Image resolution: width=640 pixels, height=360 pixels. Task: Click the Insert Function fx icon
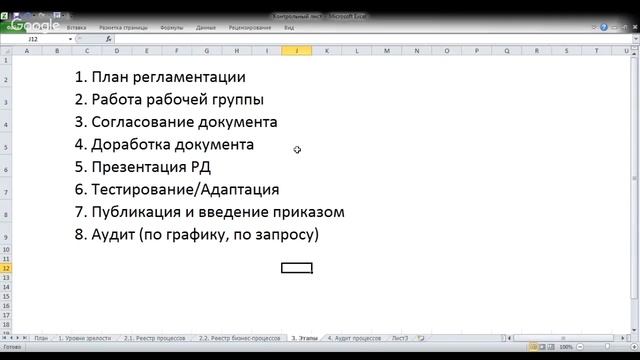pyautogui.click(x=108, y=39)
